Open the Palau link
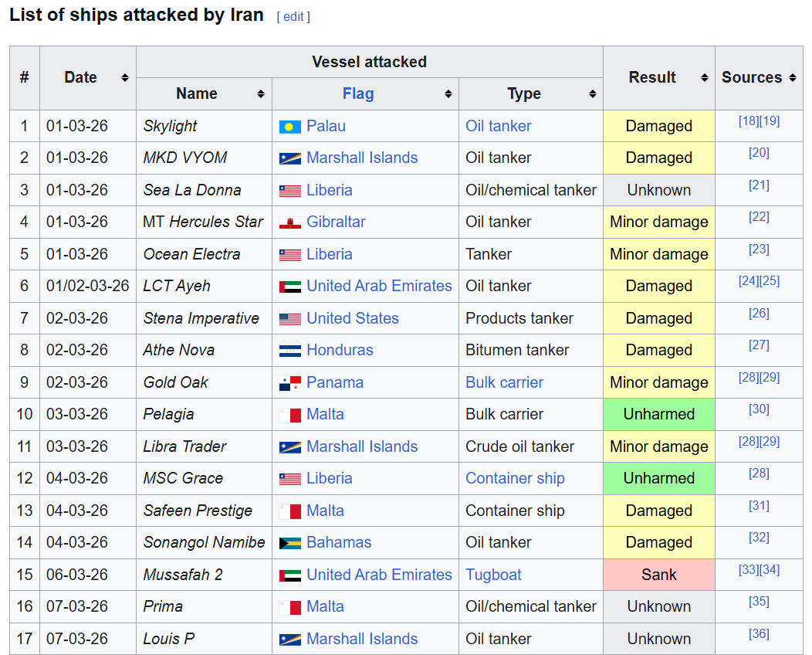Screen dimensions: 812x655 [326, 126]
